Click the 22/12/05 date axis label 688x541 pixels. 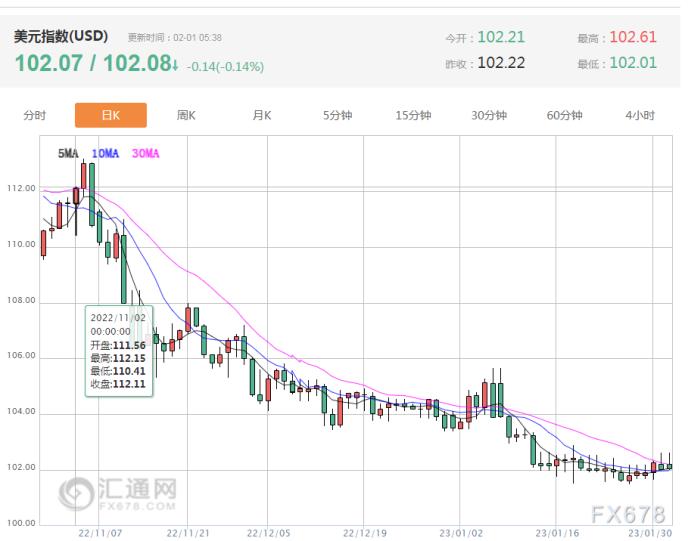269,534
